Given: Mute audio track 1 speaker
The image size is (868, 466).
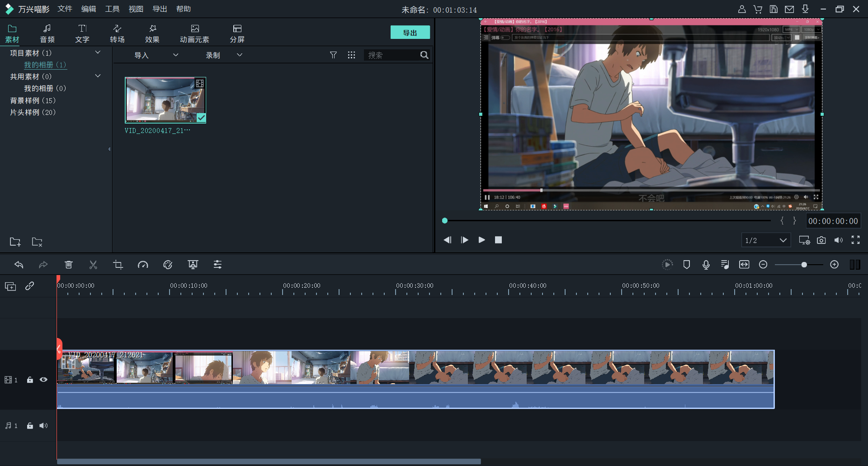Looking at the screenshot, I should pos(43,426).
